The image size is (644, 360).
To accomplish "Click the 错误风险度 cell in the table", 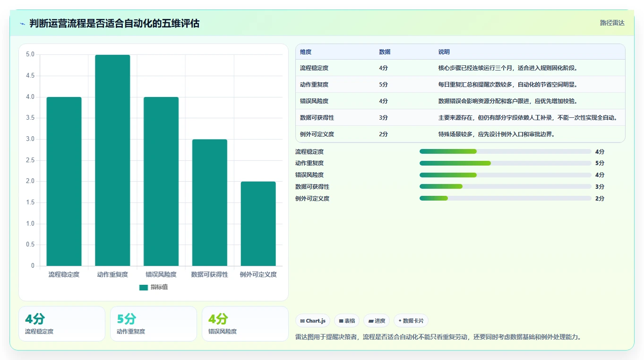I will coord(314,101).
